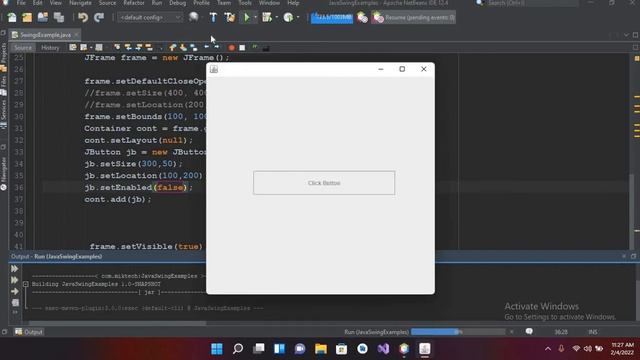Click the globe browser icon in toolbar
Viewport: 640px width, 360px height.
tap(193, 17)
